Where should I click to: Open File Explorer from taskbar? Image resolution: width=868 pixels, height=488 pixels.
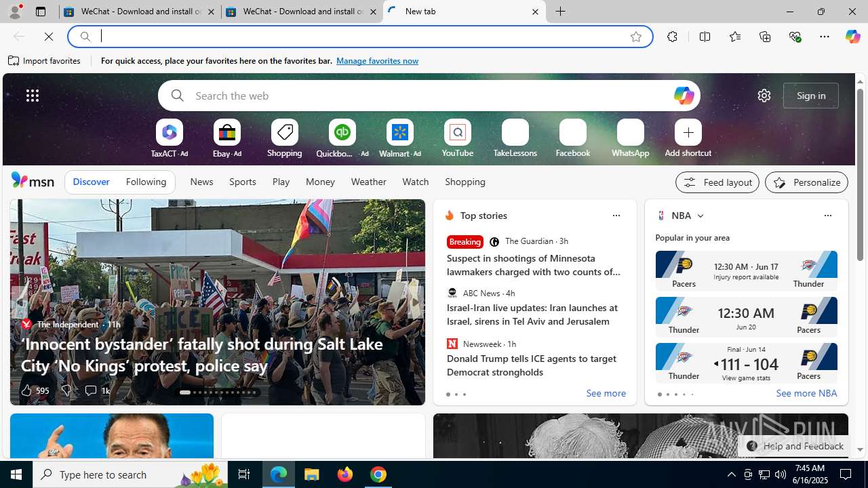pos(312,474)
